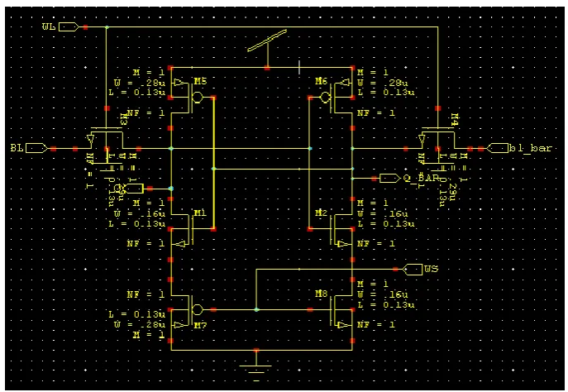
Task: Select the Q_BAR output pin symbol
Action: coord(390,179)
